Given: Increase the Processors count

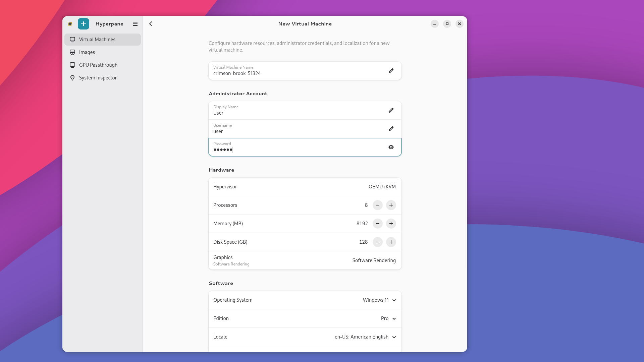Looking at the screenshot, I should tap(391, 205).
